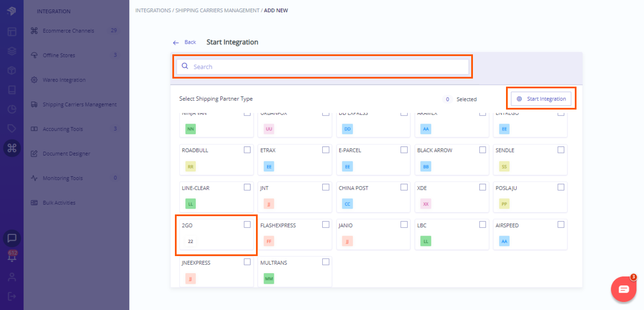Viewport: 644px width, 310px height.
Task: Click the BB badge on Black Arrow card
Action: point(426,166)
